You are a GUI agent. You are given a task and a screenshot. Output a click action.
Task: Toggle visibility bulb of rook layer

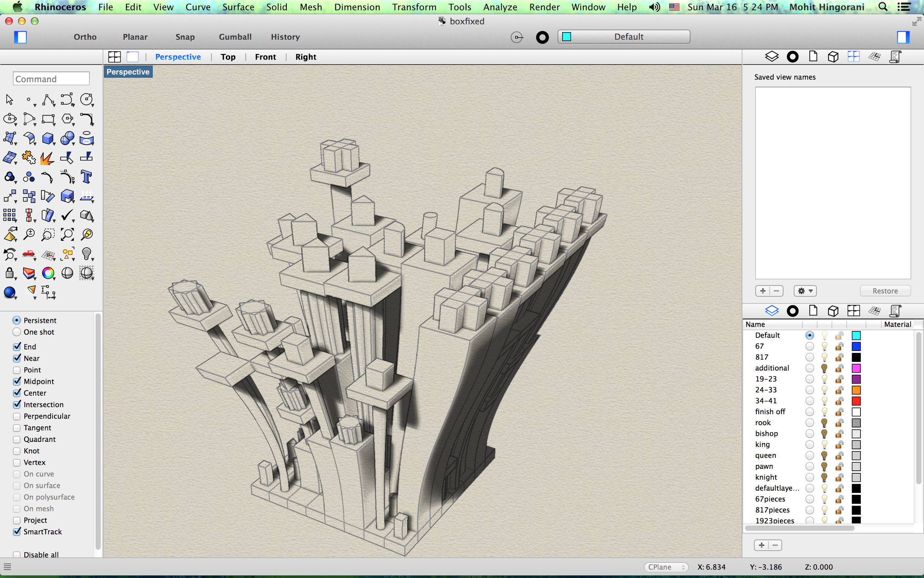[824, 423]
